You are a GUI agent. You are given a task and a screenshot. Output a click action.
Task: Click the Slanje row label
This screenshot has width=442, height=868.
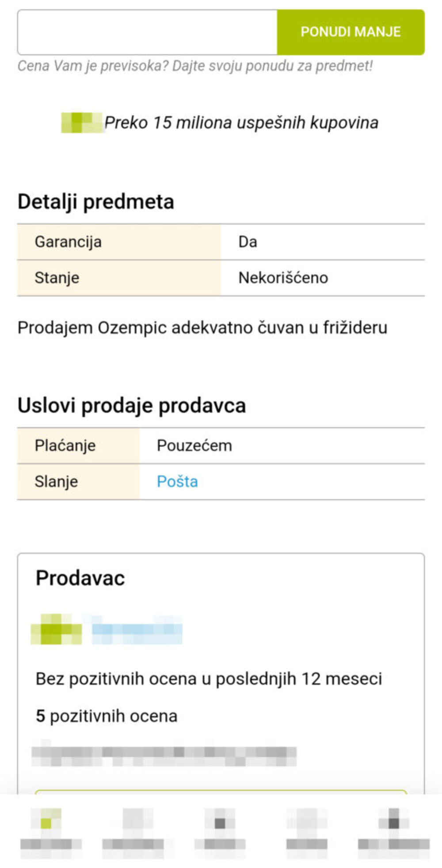click(57, 481)
